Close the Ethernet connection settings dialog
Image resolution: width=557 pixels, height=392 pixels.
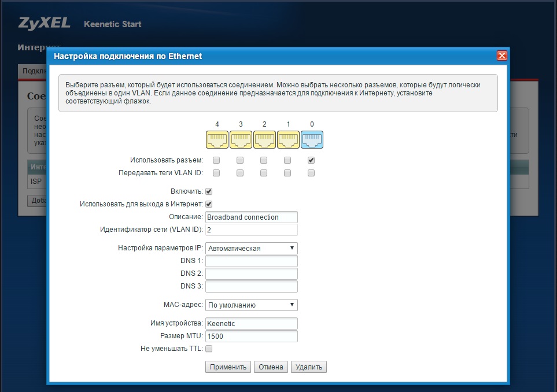pos(501,56)
